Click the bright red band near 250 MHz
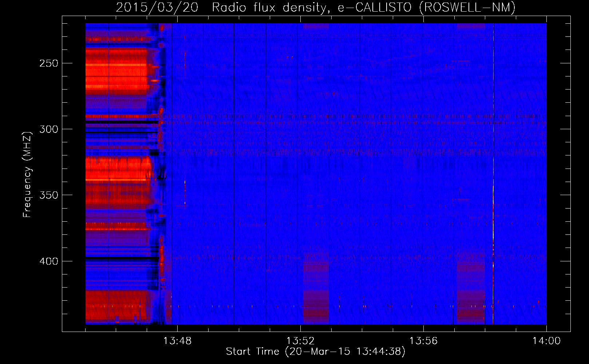Image resolution: width=589 pixels, height=364 pixels. [117, 71]
